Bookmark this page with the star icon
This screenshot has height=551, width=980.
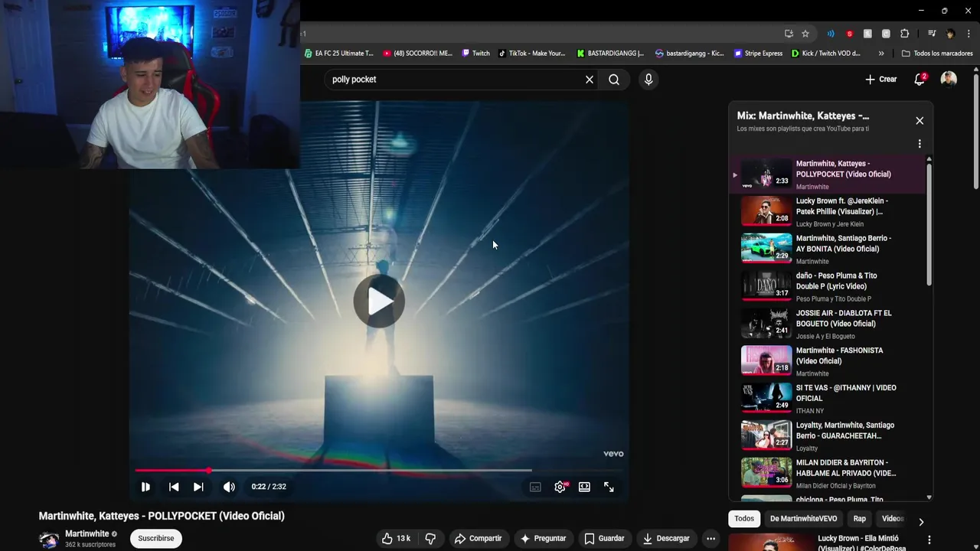pyautogui.click(x=805, y=34)
